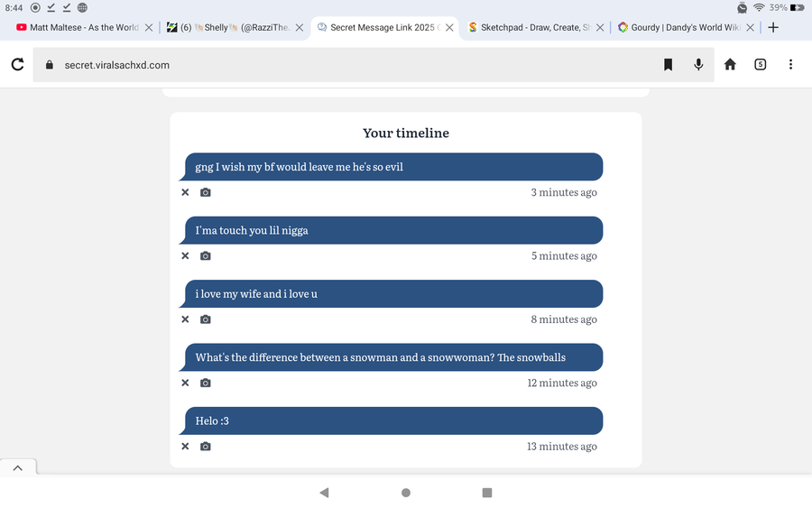The height and width of the screenshot is (508, 812).
Task: Open a new browser tab
Action: [773, 27]
